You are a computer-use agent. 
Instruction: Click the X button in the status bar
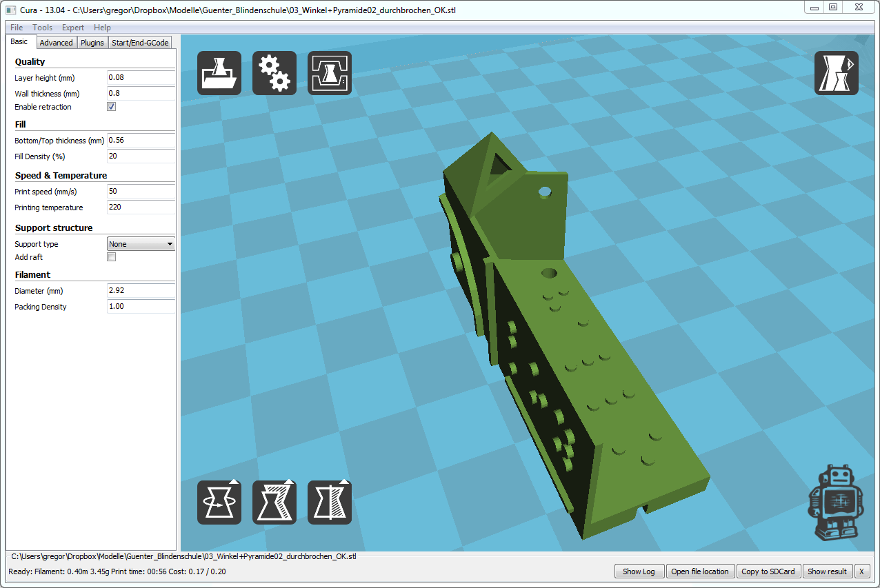[x=862, y=571]
